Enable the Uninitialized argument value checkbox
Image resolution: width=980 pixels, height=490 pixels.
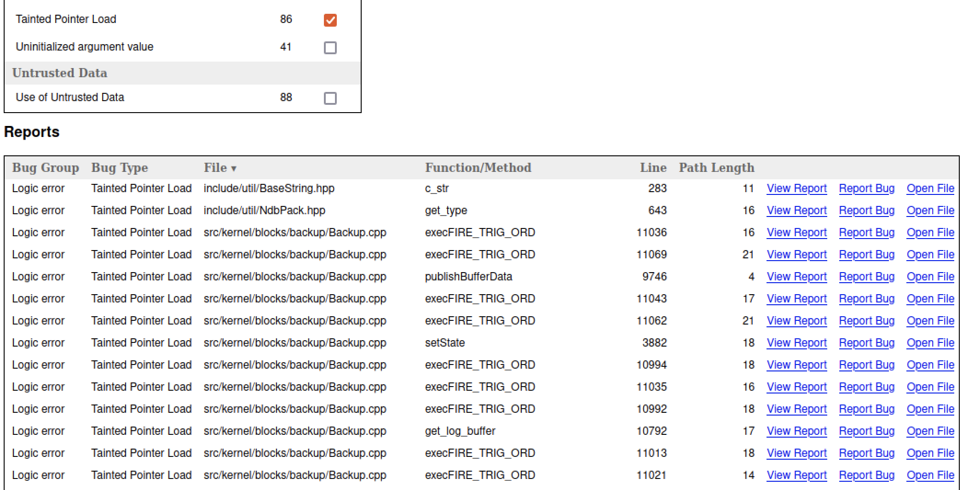pyautogui.click(x=330, y=48)
